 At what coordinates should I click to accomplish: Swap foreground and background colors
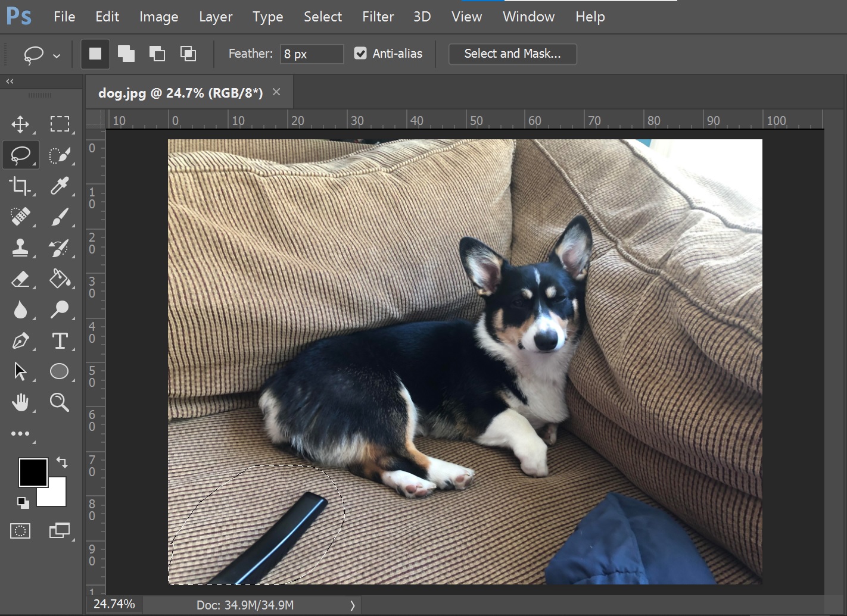point(61,462)
